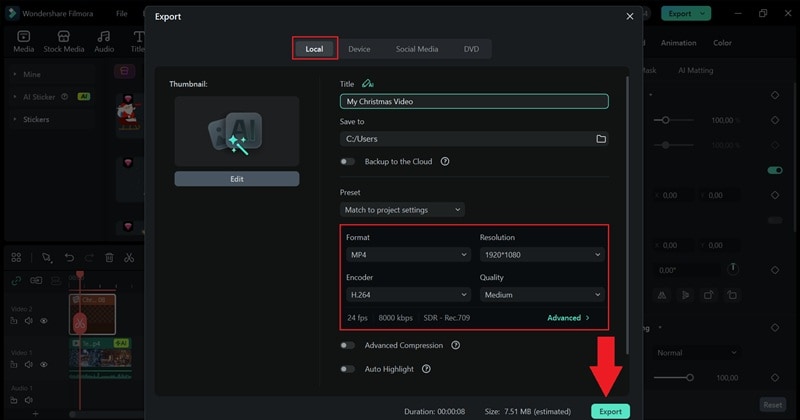Screen dimensions: 800x420
Task: Click the scissors Split icon in timeline toolbar
Action: [x=129, y=258]
